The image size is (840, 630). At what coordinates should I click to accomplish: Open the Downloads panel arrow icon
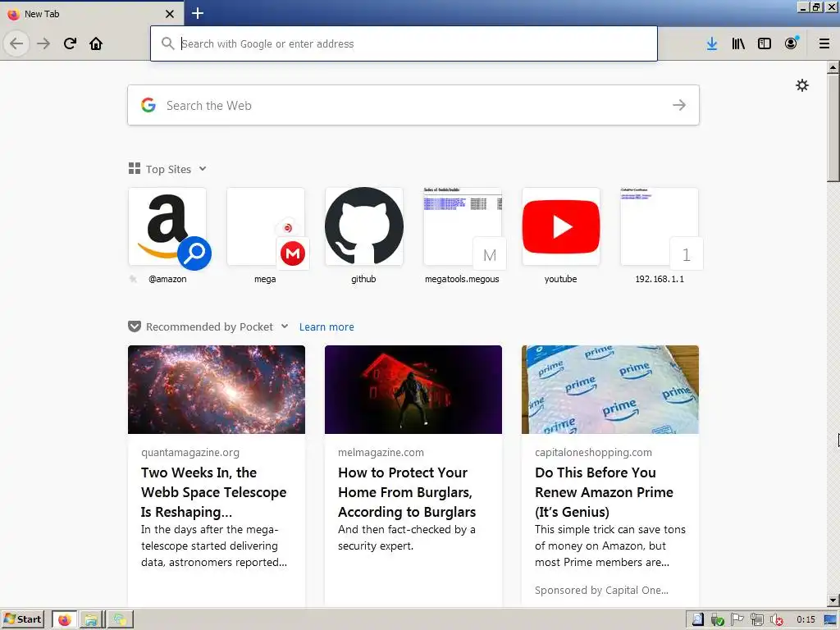[x=712, y=43]
